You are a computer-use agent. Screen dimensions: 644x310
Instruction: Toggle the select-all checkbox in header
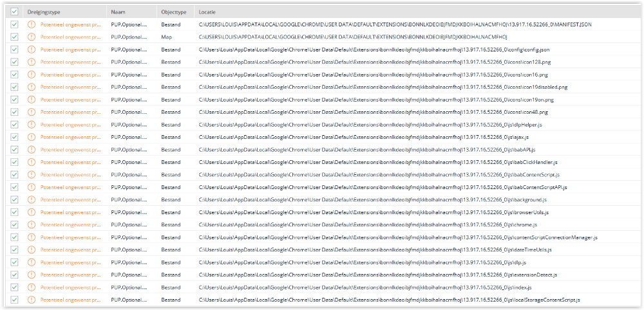14,12
